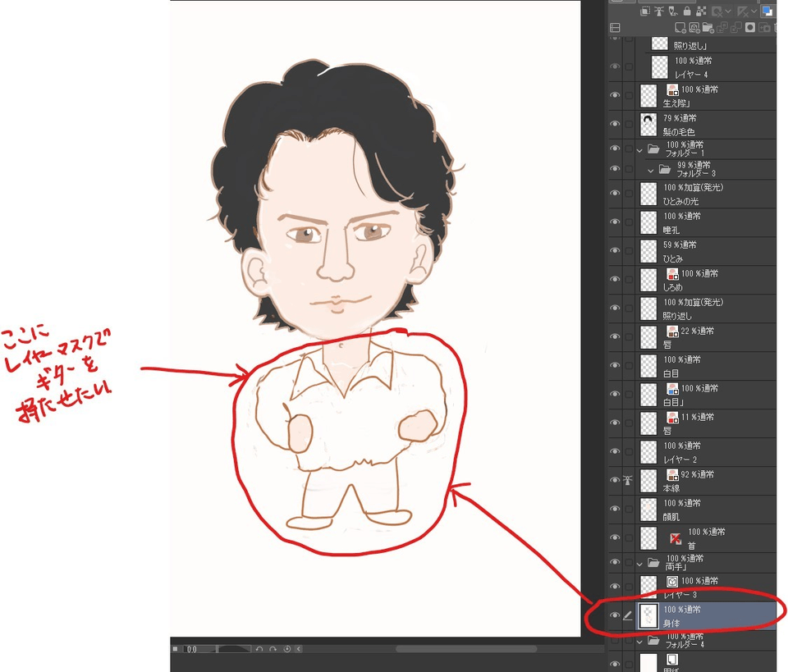Hide the レイヤー 4 layer
788x672 pixels.
(x=615, y=66)
